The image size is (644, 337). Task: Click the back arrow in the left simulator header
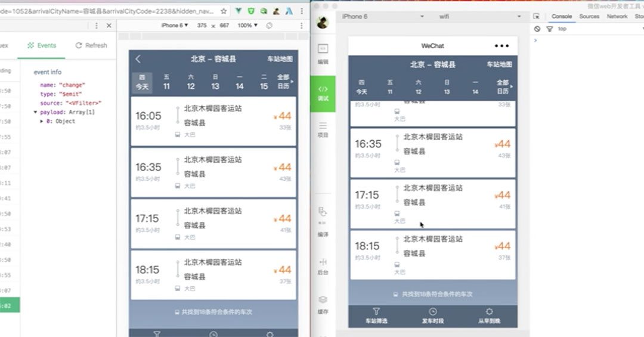(x=138, y=59)
